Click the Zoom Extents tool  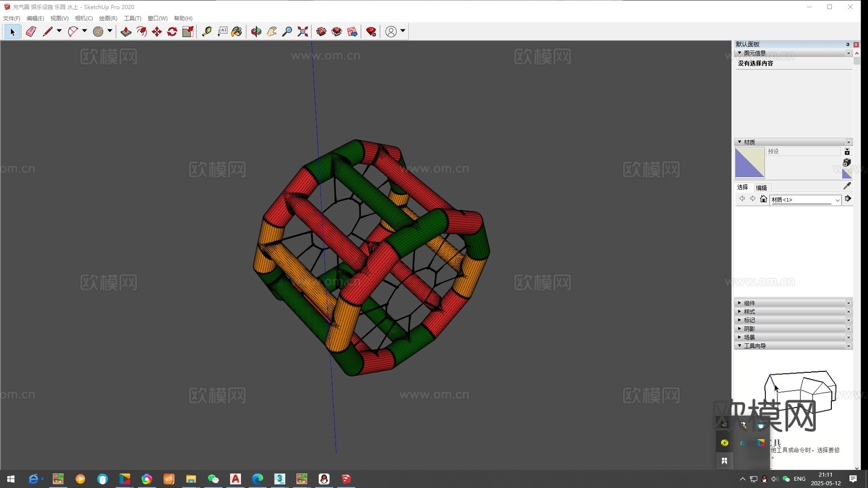[302, 32]
